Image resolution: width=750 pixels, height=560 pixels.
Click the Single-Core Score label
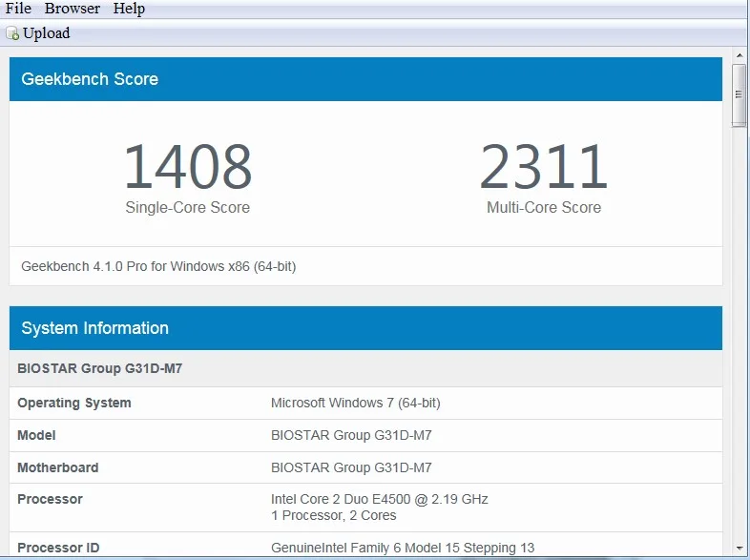[x=187, y=207]
